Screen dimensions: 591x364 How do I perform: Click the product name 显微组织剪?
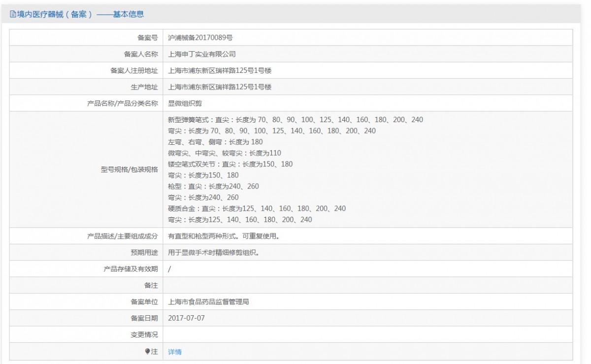pyautogui.click(x=185, y=103)
